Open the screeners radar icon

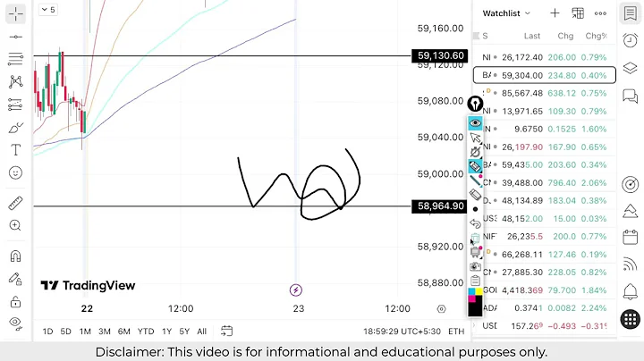[631, 185]
